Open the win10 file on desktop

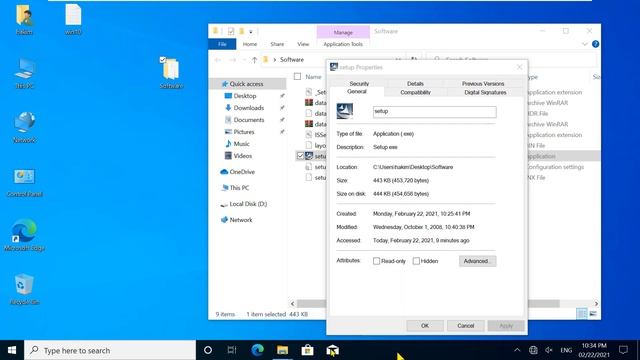click(73, 20)
